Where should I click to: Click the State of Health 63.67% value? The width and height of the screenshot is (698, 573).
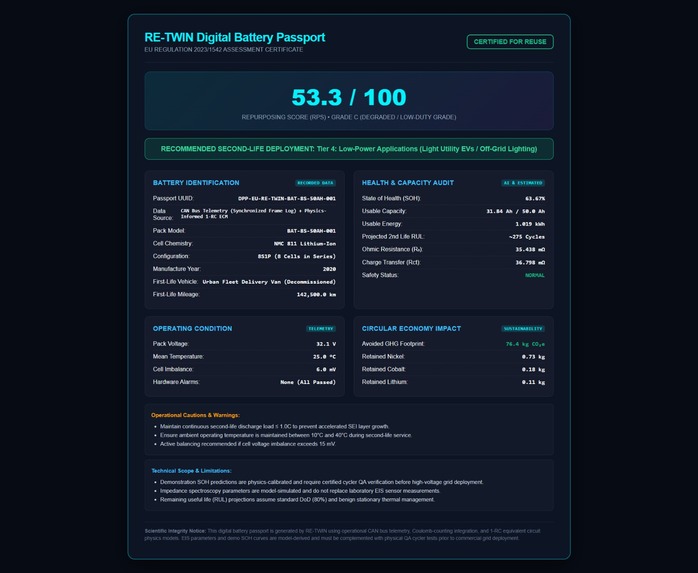point(535,199)
